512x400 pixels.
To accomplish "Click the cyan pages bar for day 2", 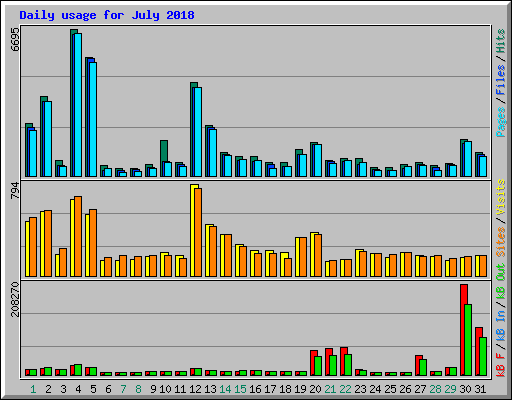I will [x=48, y=139].
